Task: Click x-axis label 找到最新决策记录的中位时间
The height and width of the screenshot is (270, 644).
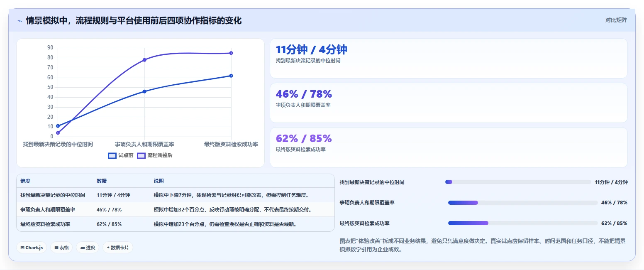Action: click(58, 144)
